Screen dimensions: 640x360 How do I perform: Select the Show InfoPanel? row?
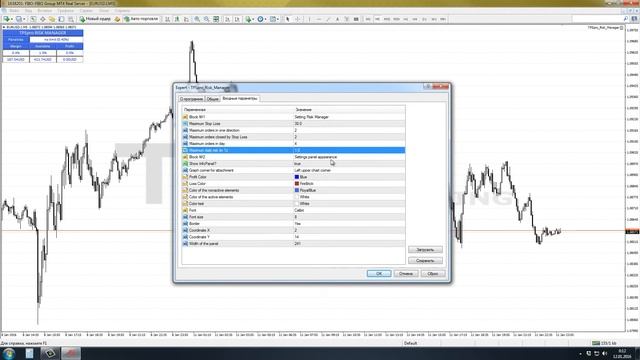click(x=293, y=163)
